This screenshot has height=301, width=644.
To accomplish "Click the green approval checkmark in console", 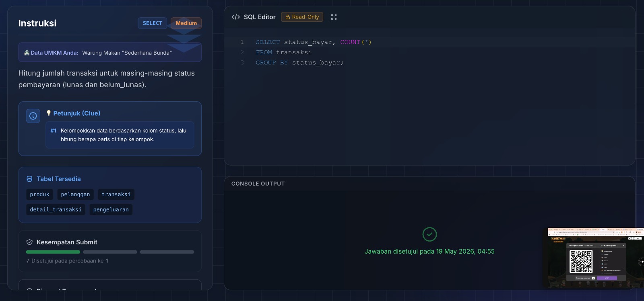I will click(429, 234).
